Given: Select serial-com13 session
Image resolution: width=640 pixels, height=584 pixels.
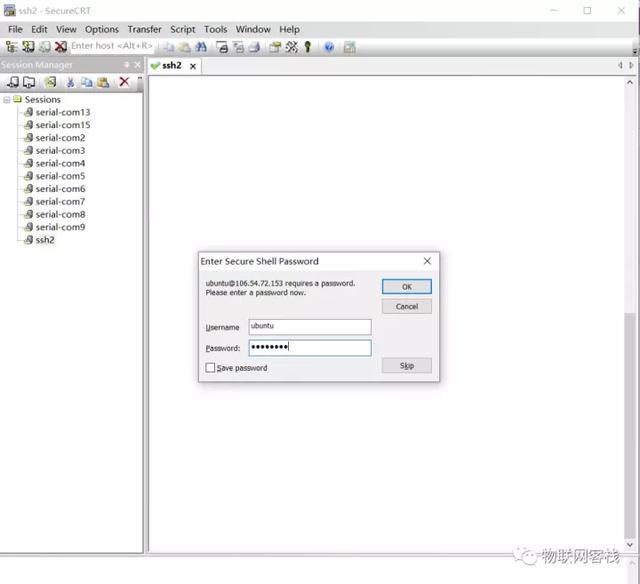Looking at the screenshot, I should [x=57, y=112].
